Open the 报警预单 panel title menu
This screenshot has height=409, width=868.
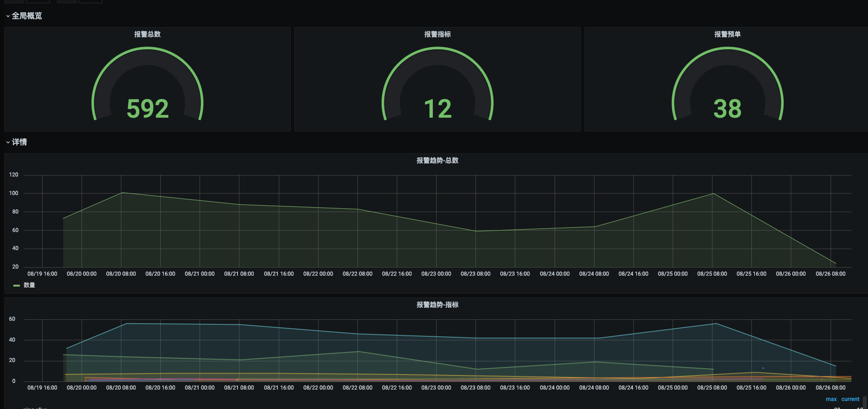[x=727, y=34]
